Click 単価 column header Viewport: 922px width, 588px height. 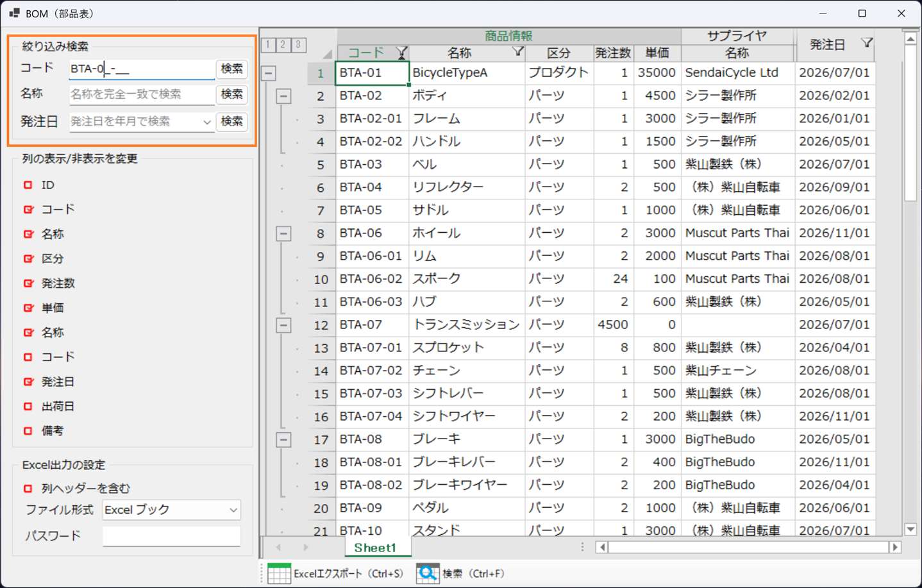[x=657, y=53]
